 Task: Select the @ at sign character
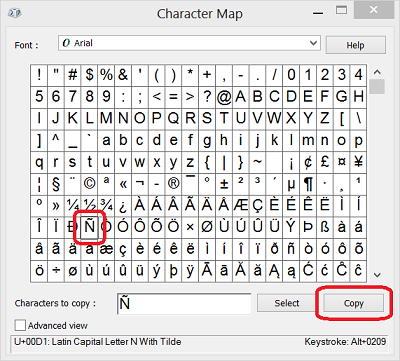pyautogui.click(x=224, y=97)
